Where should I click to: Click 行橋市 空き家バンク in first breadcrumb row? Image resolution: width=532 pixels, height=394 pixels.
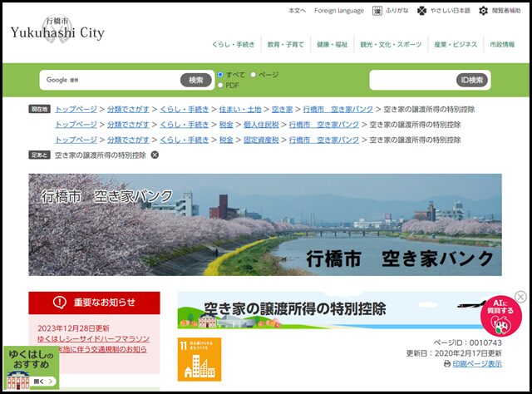(338, 109)
